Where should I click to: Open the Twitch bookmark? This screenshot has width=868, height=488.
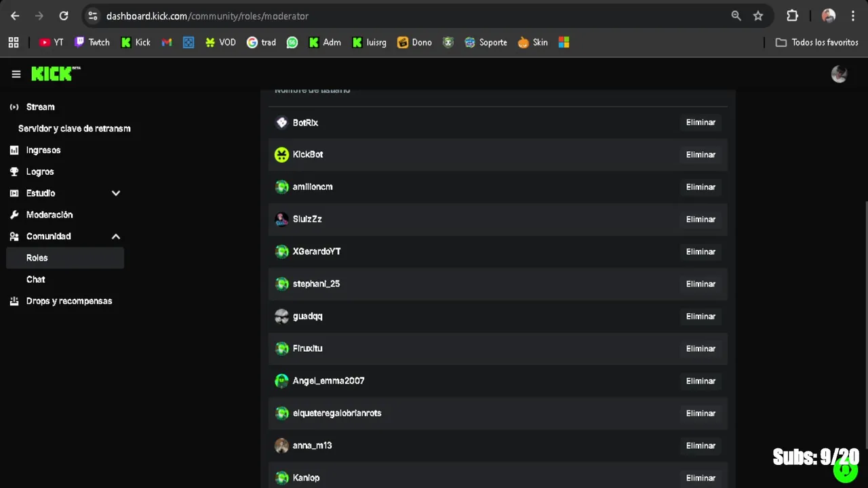pyautogui.click(x=92, y=42)
